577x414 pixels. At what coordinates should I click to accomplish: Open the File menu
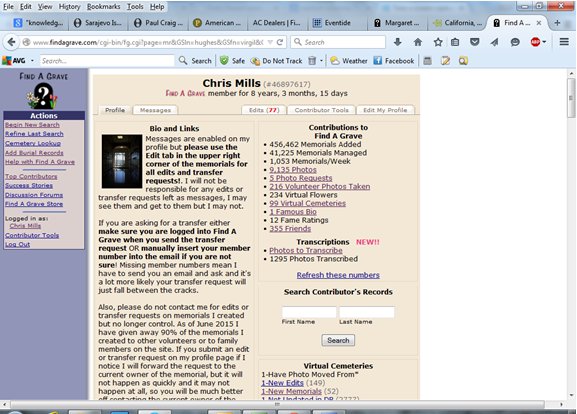(x=8, y=7)
